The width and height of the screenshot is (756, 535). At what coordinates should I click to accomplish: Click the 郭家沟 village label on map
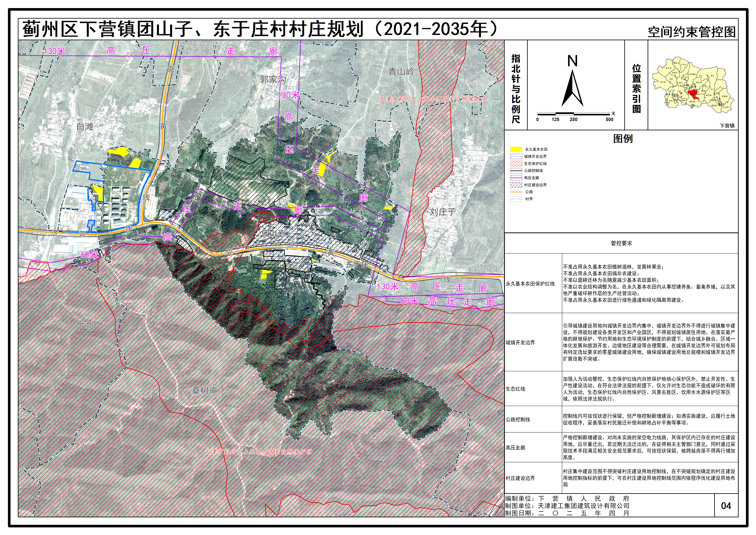coord(273,79)
